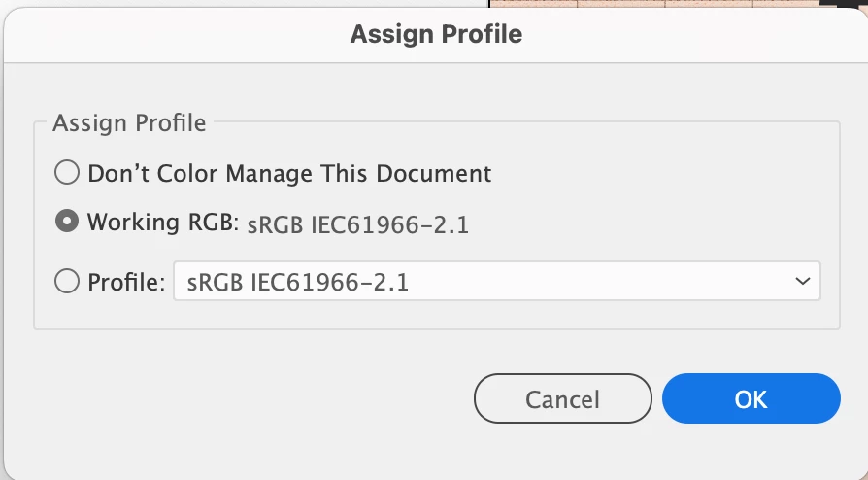Click the chevron arrow of Profile dropdown
Viewport: 868px width, 480px height.
[x=802, y=282]
